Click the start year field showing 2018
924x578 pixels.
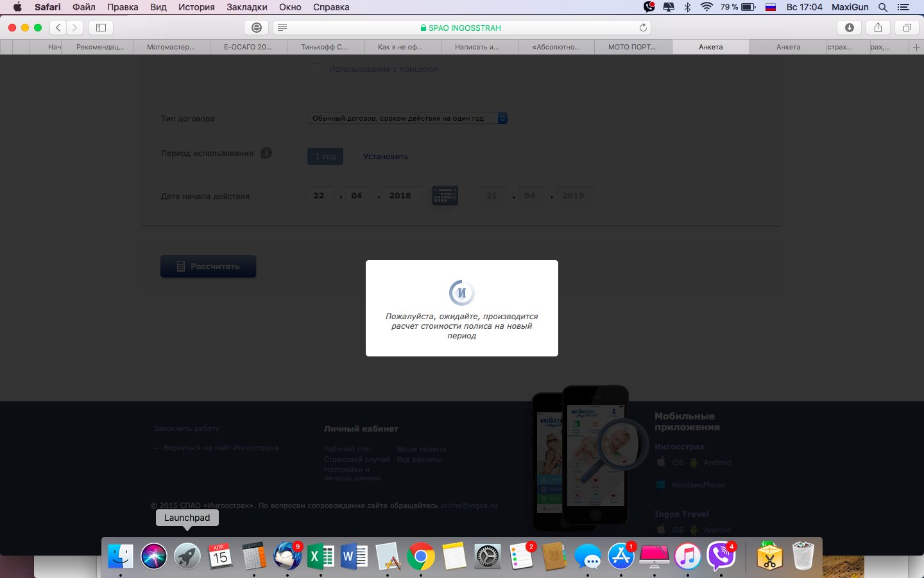point(400,196)
